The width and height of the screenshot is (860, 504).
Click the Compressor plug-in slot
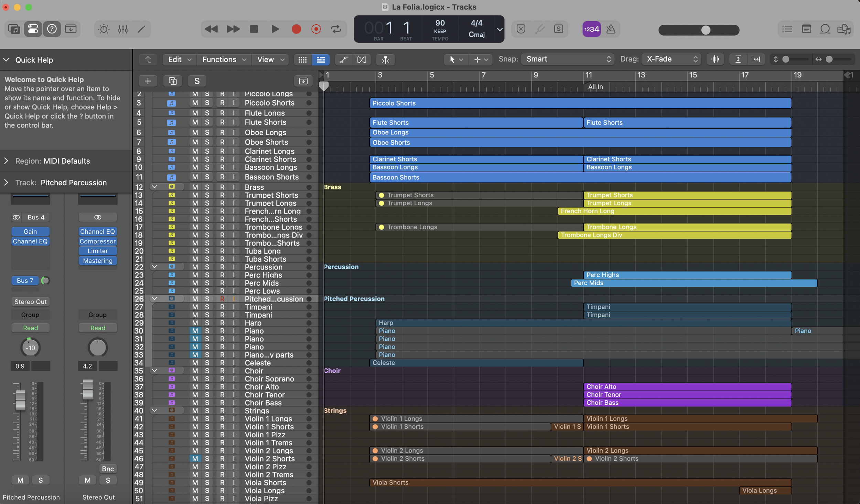[98, 241]
